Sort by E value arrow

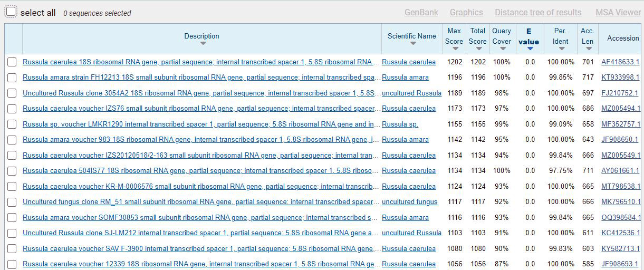(x=530, y=49)
